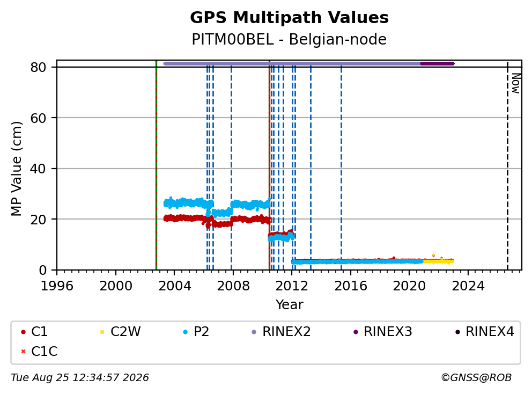Click the timestamp Tue Aug 25 12:34:57 2026

pyautogui.click(x=80, y=378)
